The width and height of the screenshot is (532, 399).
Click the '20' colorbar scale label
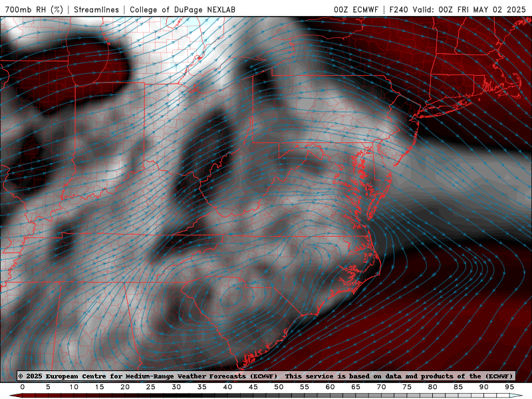click(125, 387)
